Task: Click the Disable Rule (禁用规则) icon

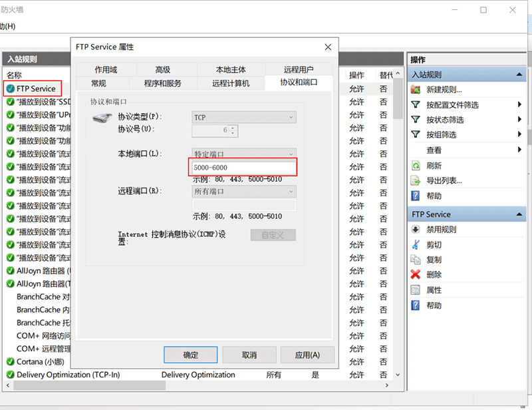Action: point(415,229)
